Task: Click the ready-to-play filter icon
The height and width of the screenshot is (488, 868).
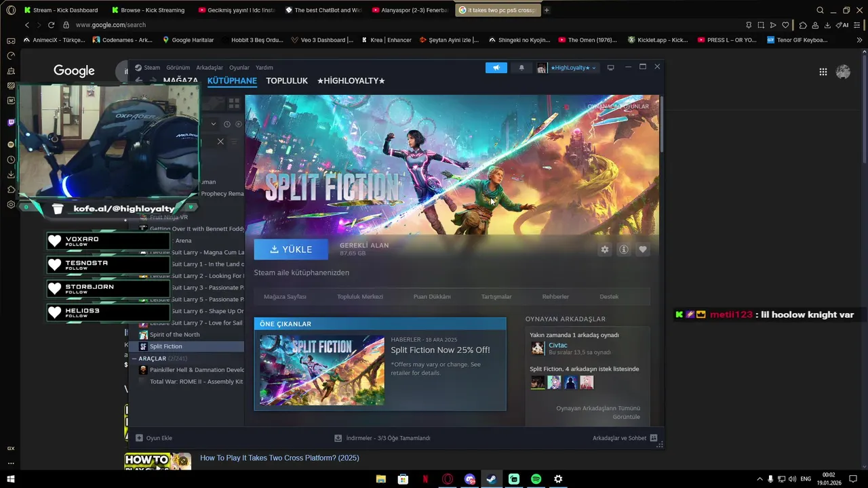Action: tap(237, 124)
